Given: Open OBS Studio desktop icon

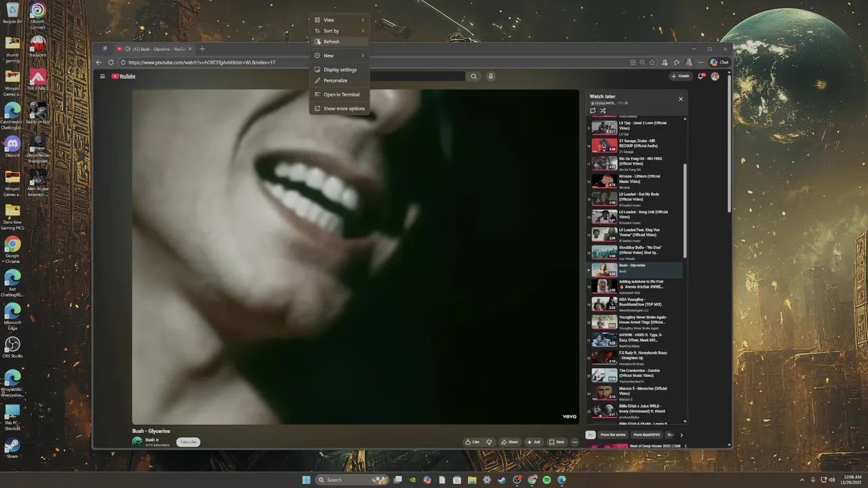Looking at the screenshot, I should pyautogui.click(x=12, y=347).
